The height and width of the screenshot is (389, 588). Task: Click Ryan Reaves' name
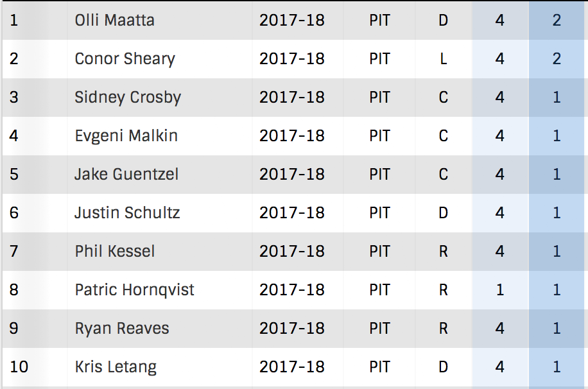(122, 329)
